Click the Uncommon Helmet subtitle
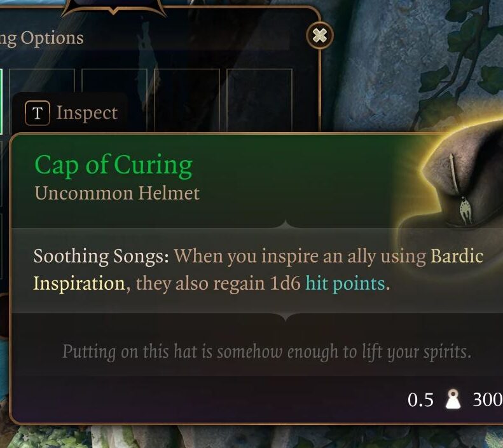Image resolution: width=503 pixels, height=448 pixels. [117, 194]
